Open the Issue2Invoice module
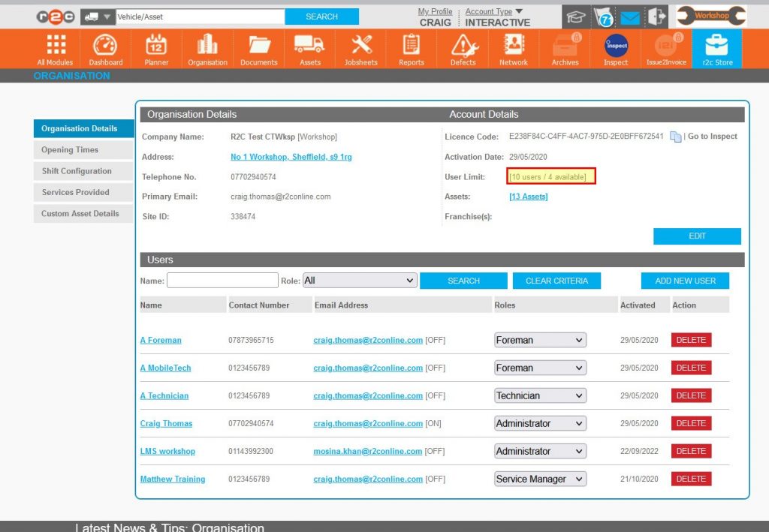The width and height of the screenshot is (769, 532). tap(665, 48)
